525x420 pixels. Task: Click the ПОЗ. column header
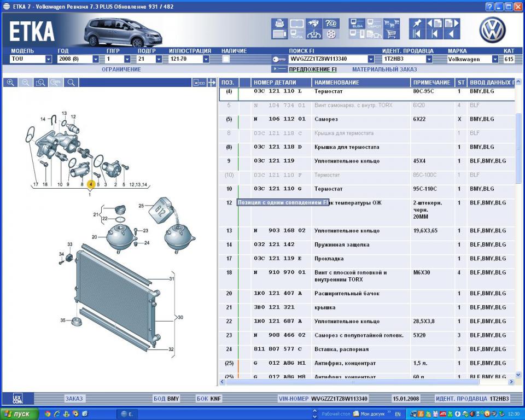coord(229,83)
